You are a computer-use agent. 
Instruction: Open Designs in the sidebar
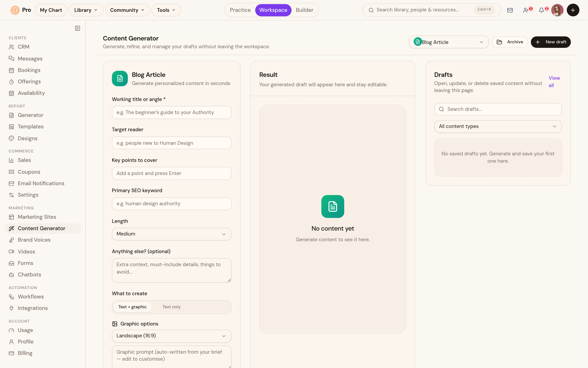(x=43, y=138)
